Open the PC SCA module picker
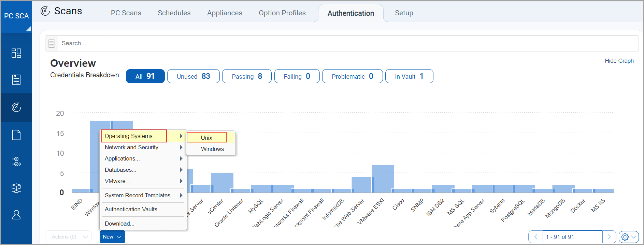Image resolution: width=644 pixels, height=245 pixels. [16, 16]
